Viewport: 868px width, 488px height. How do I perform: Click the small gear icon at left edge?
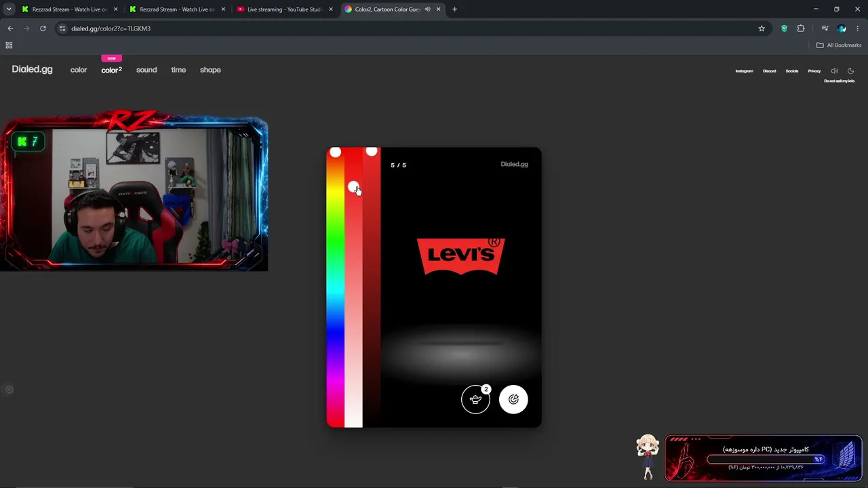pyautogui.click(x=9, y=390)
